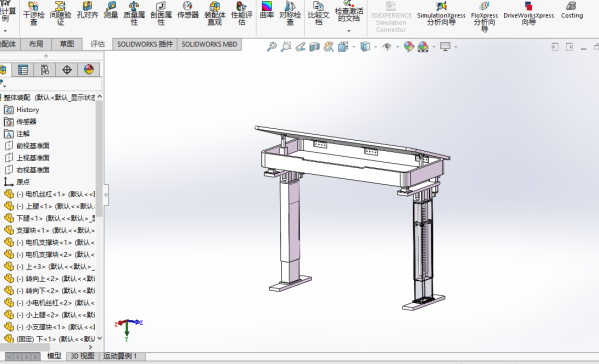599x364 pixels.
Task: Open the 间隙验证 clearance verification tool
Action: tap(60, 13)
